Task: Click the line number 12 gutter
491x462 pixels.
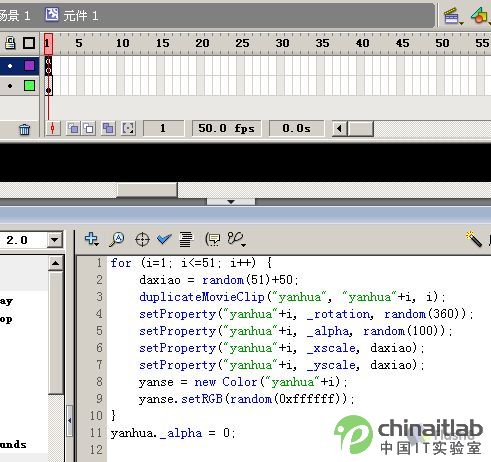Action: (96, 450)
